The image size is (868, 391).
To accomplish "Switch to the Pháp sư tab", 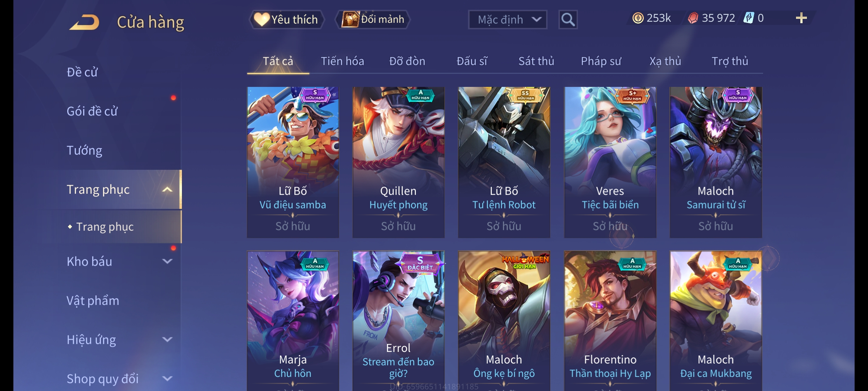I will (601, 61).
